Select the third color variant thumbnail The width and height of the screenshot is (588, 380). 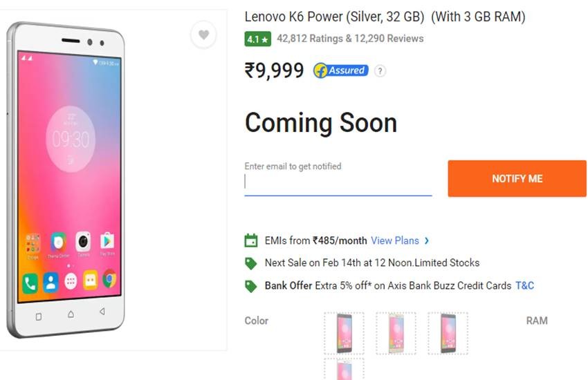[x=448, y=333]
